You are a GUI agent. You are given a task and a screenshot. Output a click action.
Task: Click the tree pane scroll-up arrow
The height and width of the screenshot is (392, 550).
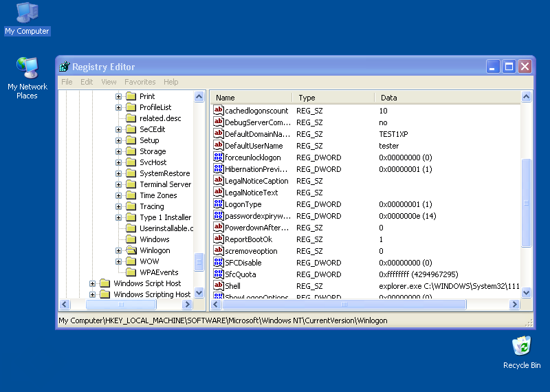(x=199, y=96)
